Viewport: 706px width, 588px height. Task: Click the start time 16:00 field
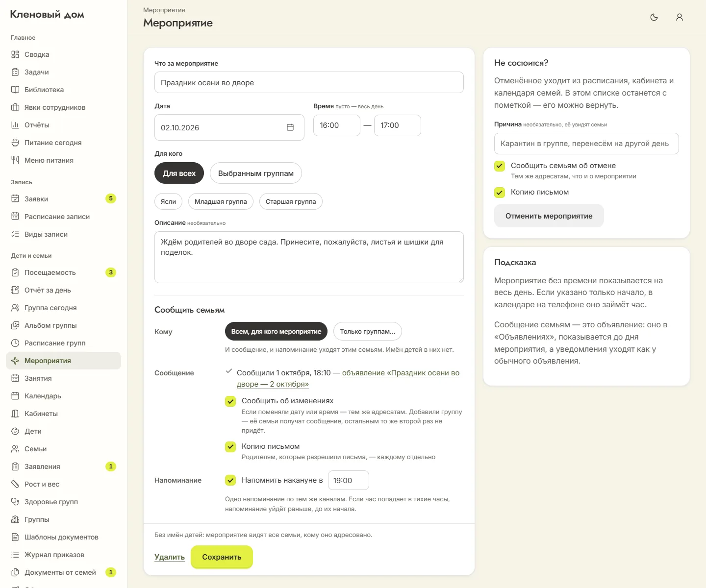click(337, 125)
